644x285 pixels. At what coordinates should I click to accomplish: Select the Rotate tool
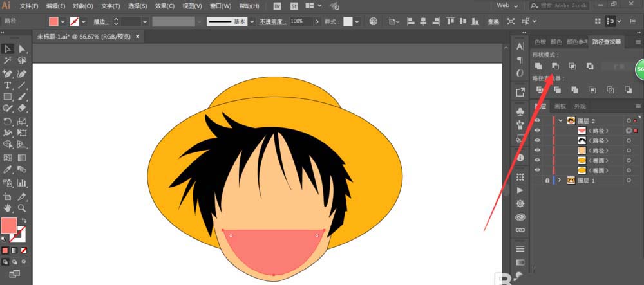(x=7, y=122)
